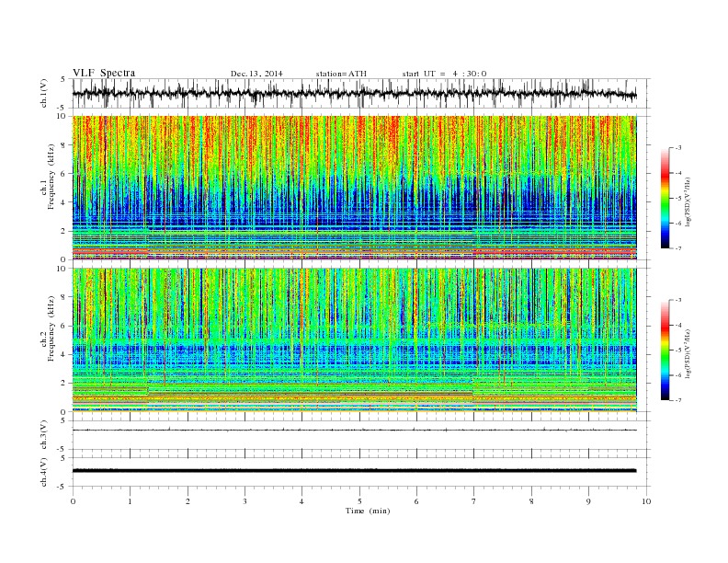Click the ch.3(V) axis label
This screenshot has width=728, height=563.
click(44, 435)
